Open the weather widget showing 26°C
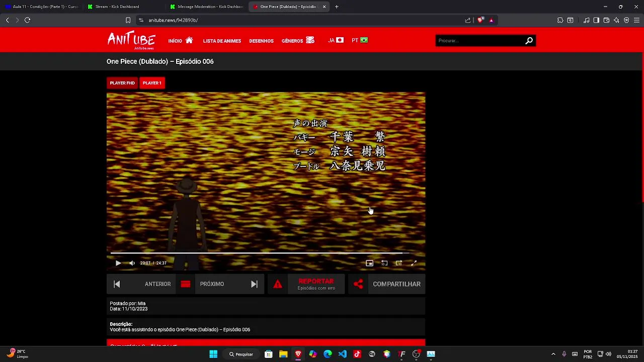 pyautogui.click(x=17, y=354)
